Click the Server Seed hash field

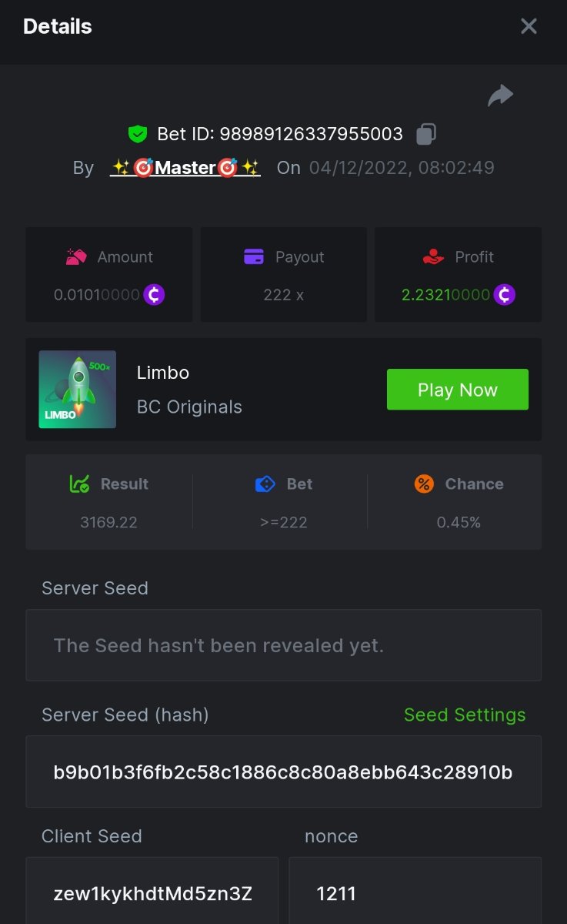click(x=283, y=772)
